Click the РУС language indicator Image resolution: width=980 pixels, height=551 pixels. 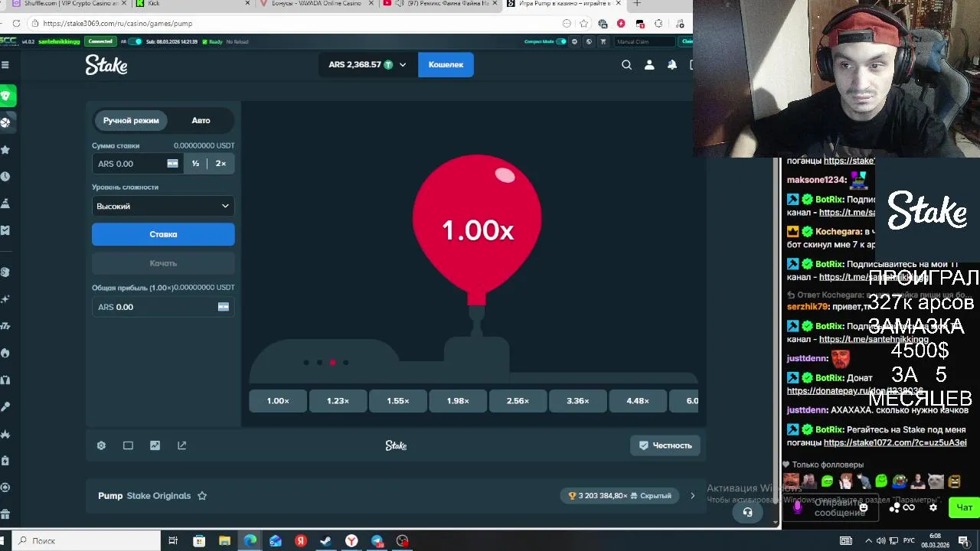pyautogui.click(x=908, y=541)
